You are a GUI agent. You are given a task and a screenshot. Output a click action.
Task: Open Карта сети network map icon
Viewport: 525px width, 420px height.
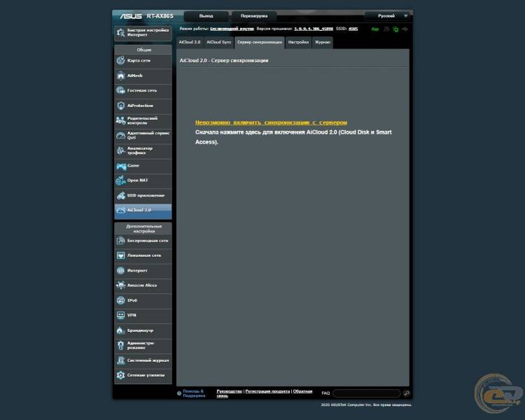click(120, 61)
